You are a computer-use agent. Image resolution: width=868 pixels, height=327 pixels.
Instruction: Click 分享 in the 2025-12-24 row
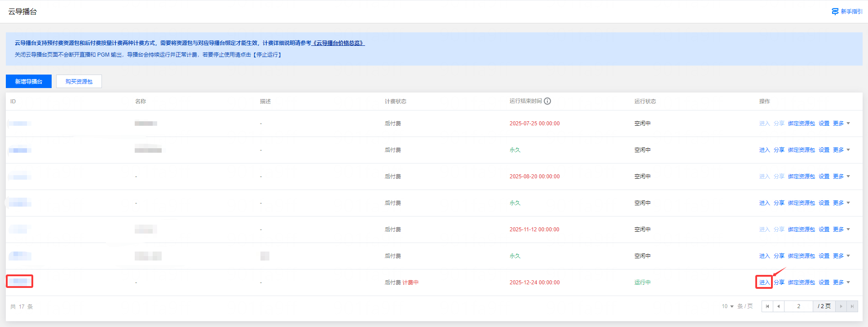[x=779, y=283]
